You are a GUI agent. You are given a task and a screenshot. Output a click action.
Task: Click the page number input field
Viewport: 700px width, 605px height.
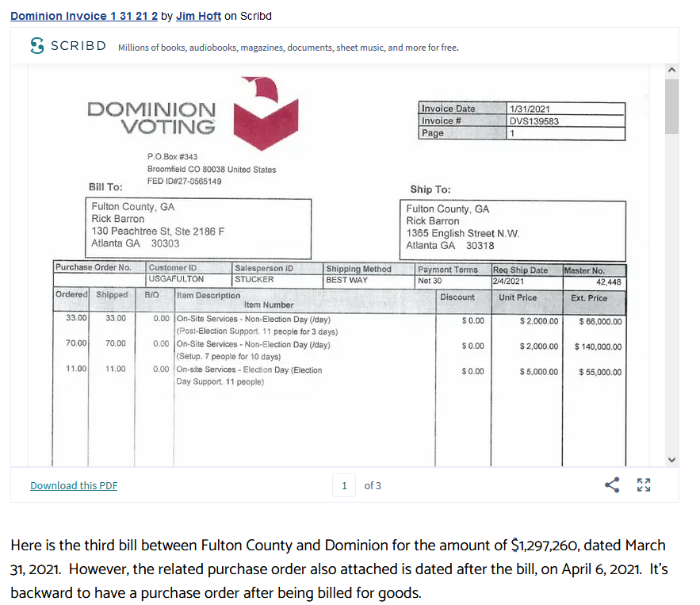pos(344,485)
